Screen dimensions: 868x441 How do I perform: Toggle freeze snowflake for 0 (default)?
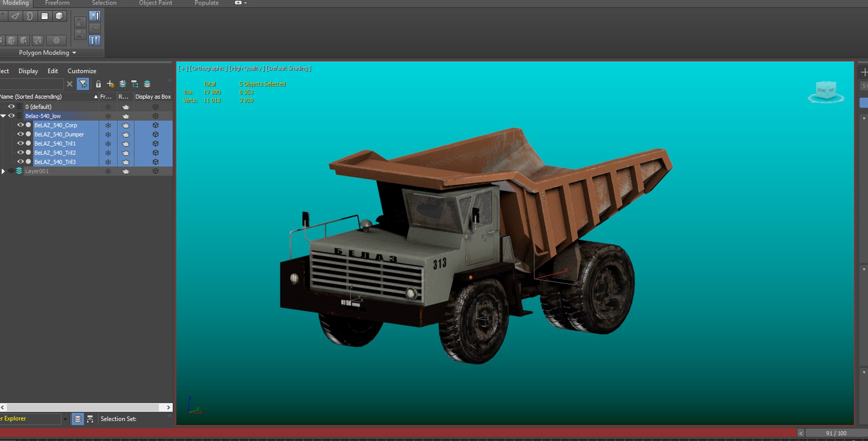click(108, 107)
